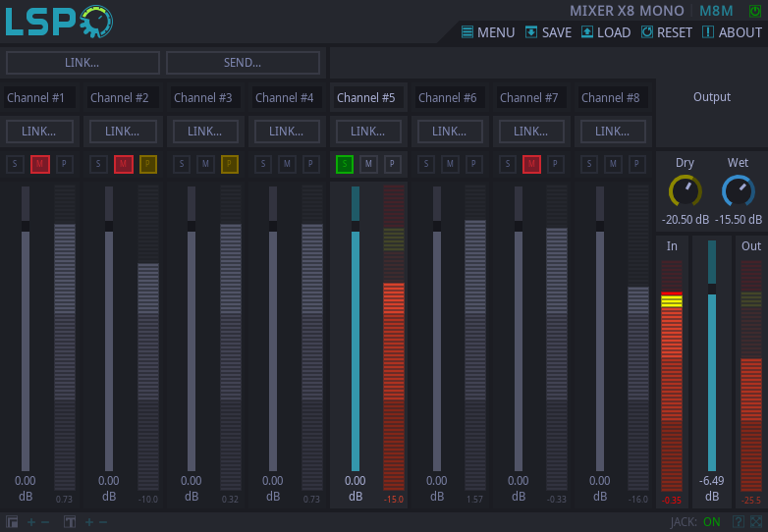This screenshot has width=768, height=532.
Task: Toggle phase P button on Channel #1
Action: (x=64, y=164)
